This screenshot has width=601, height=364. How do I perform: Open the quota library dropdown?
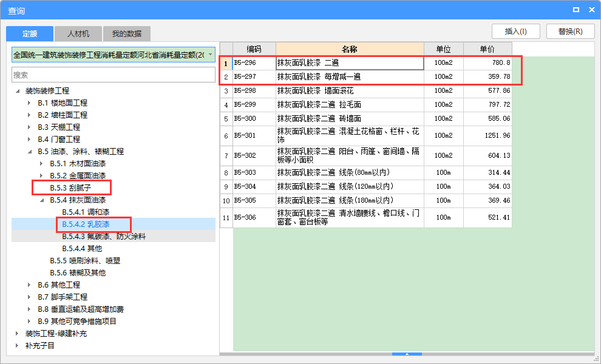click(211, 55)
